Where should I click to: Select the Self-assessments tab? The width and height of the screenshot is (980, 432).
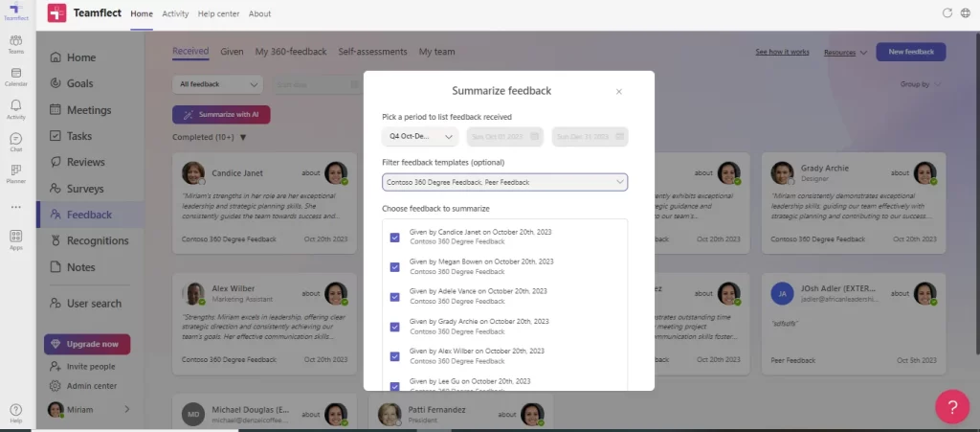(x=372, y=52)
